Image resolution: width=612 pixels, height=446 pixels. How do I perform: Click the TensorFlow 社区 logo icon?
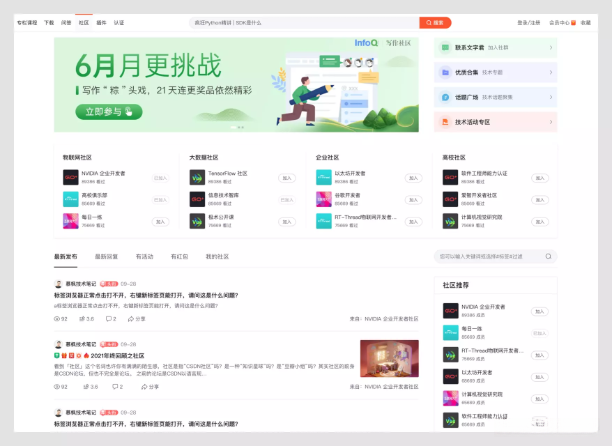[197, 177]
